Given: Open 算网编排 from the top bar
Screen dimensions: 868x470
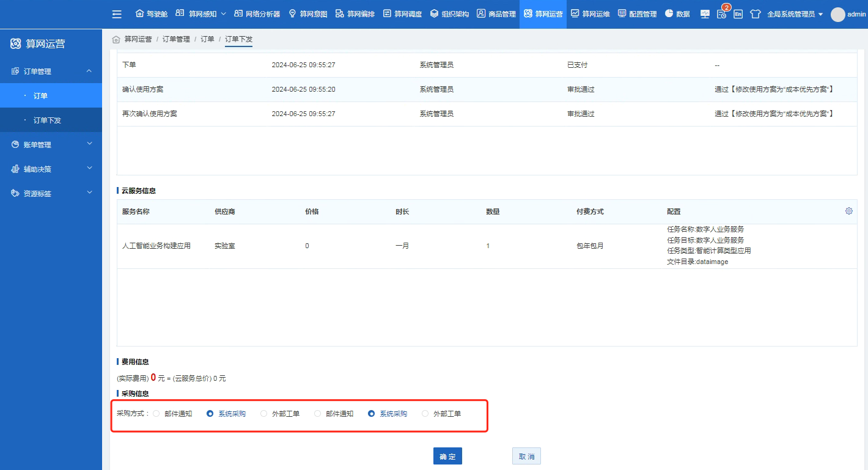Looking at the screenshot, I should tap(355, 14).
